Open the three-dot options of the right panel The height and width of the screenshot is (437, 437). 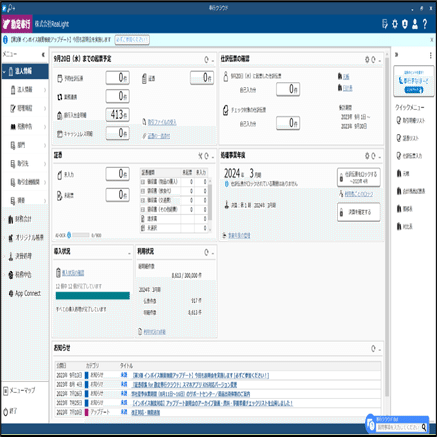pos(430,55)
